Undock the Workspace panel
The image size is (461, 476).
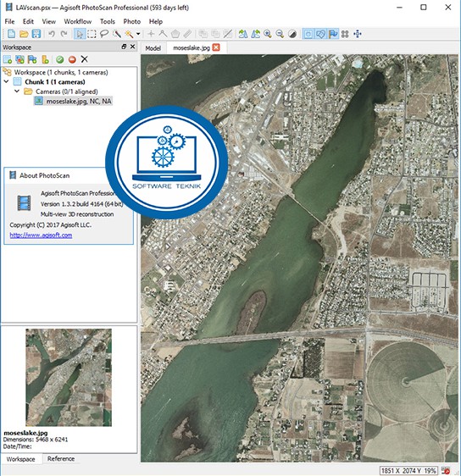(x=124, y=47)
